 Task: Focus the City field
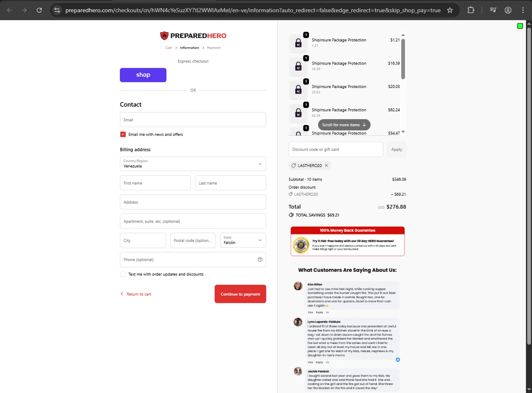pyautogui.click(x=143, y=240)
